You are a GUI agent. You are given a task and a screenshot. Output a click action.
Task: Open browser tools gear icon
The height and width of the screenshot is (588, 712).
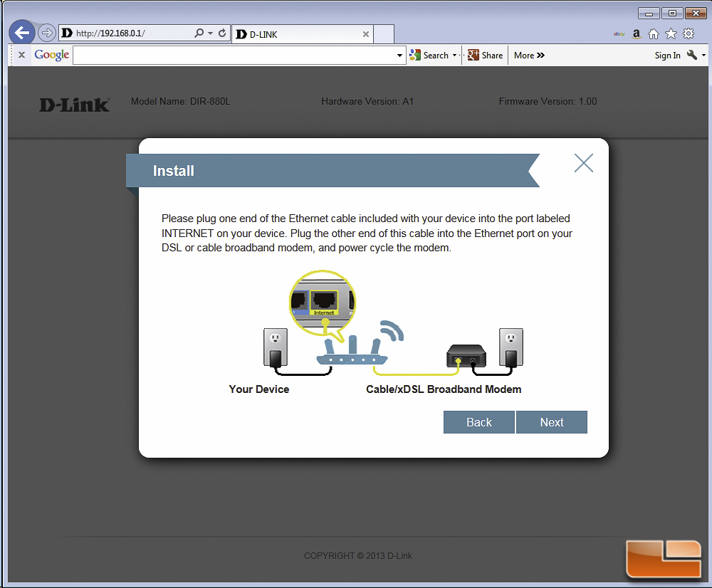689,33
